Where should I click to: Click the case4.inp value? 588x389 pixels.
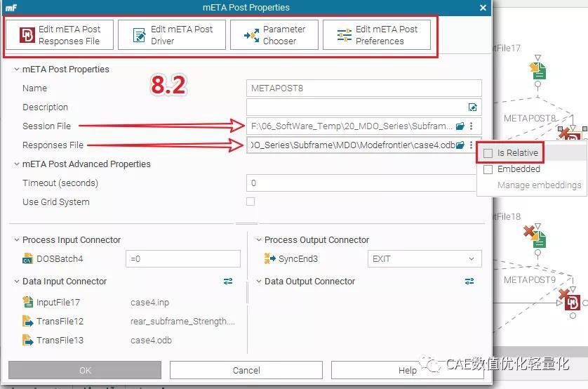[149, 303]
